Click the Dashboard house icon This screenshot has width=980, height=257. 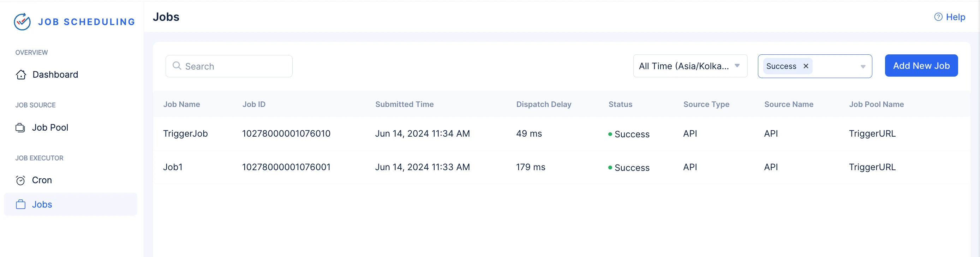click(21, 74)
